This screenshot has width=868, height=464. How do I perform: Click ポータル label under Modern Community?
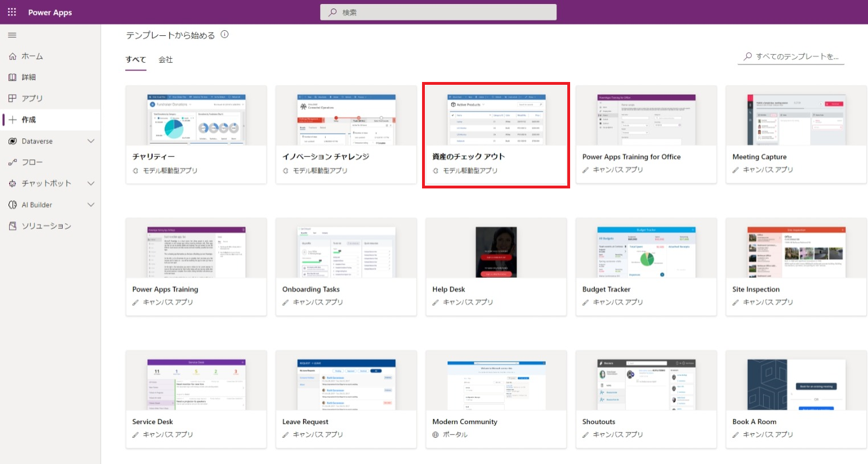click(x=455, y=435)
